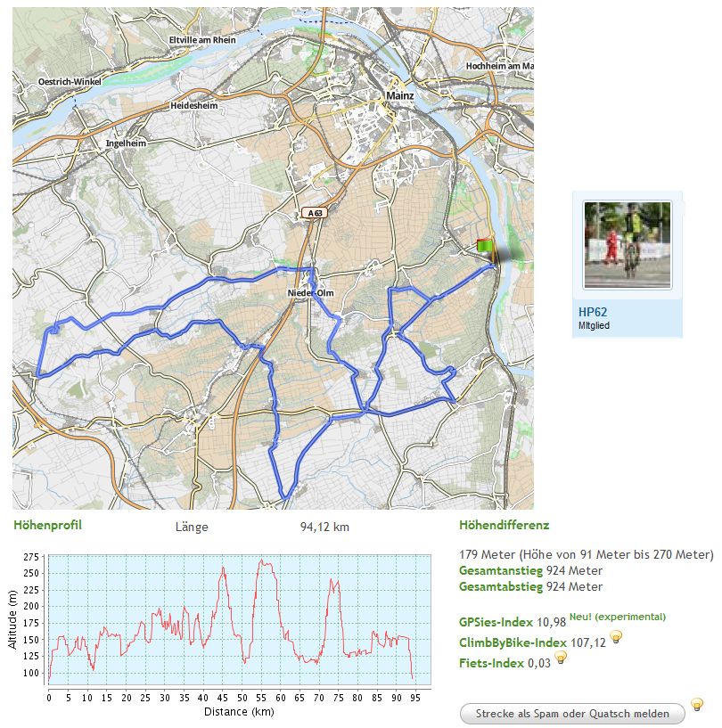The image size is (722, 728).
Task: Click the Nieder-Olm label on the map
Action: click(309, 293)
